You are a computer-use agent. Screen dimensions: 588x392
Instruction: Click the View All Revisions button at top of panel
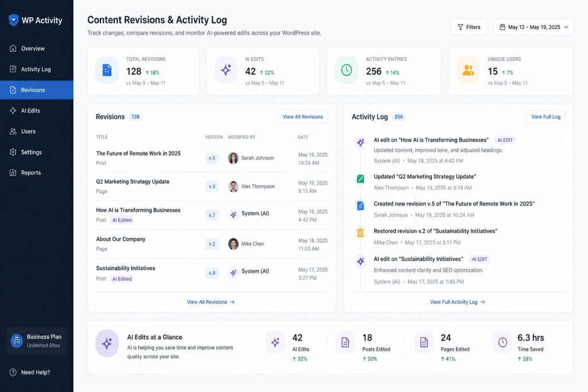(x=303, y=117)
